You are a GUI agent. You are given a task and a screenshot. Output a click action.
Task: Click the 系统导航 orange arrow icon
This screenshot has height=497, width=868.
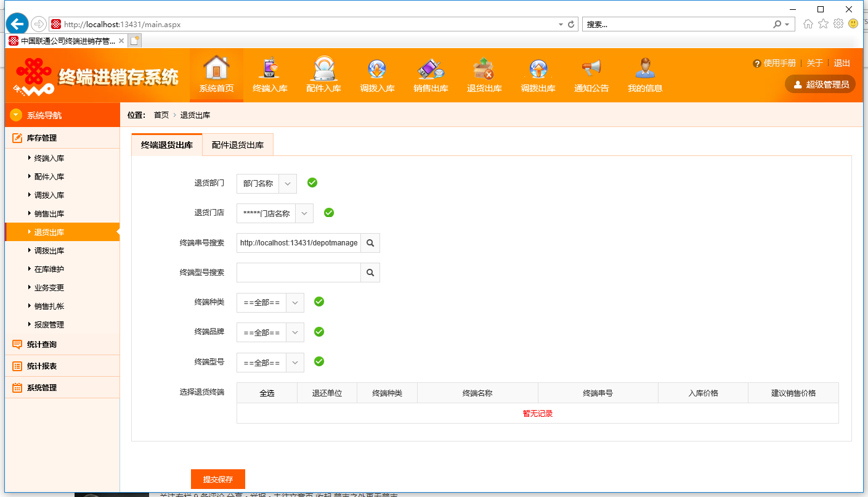[x=16, y=115]
